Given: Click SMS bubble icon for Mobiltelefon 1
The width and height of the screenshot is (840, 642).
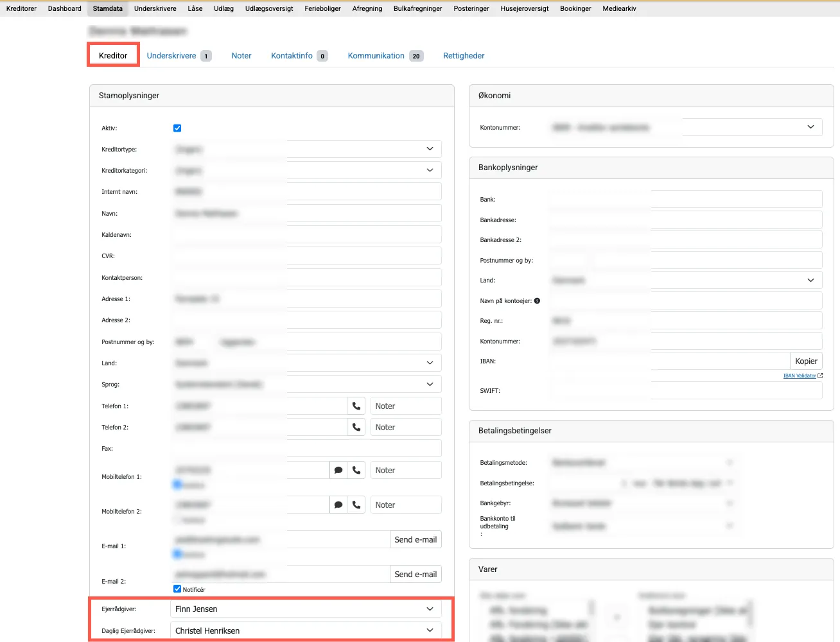Looking at the screenshot, I should pyautogui.click(x=338, y=470).
